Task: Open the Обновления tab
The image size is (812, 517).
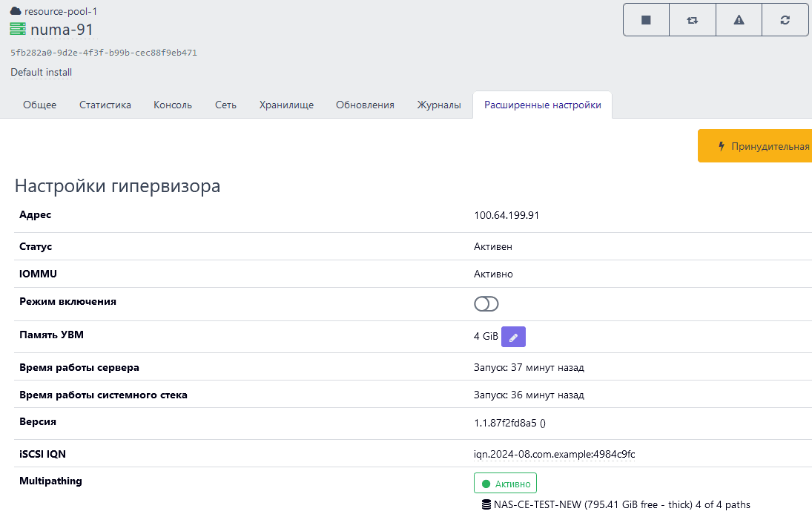Action: click(x=365, y=105)
